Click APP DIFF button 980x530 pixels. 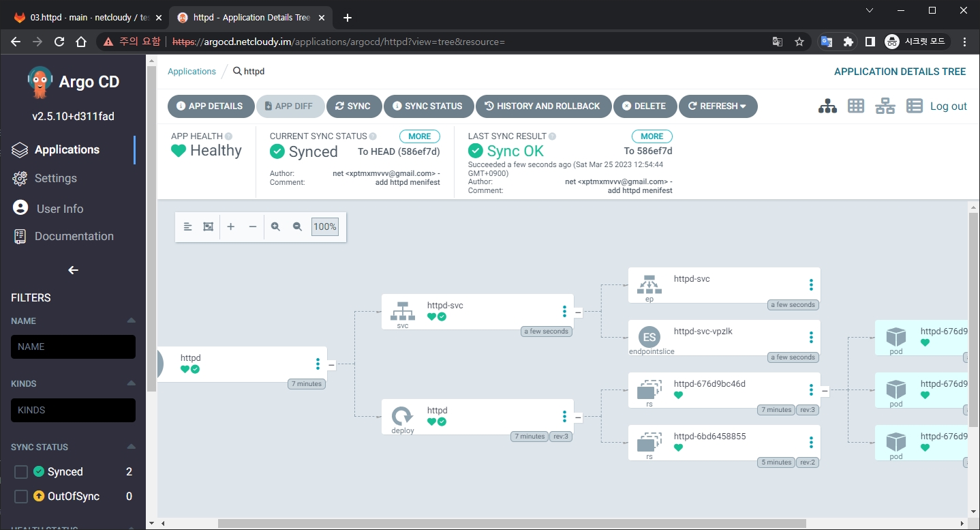coord(289,106)
